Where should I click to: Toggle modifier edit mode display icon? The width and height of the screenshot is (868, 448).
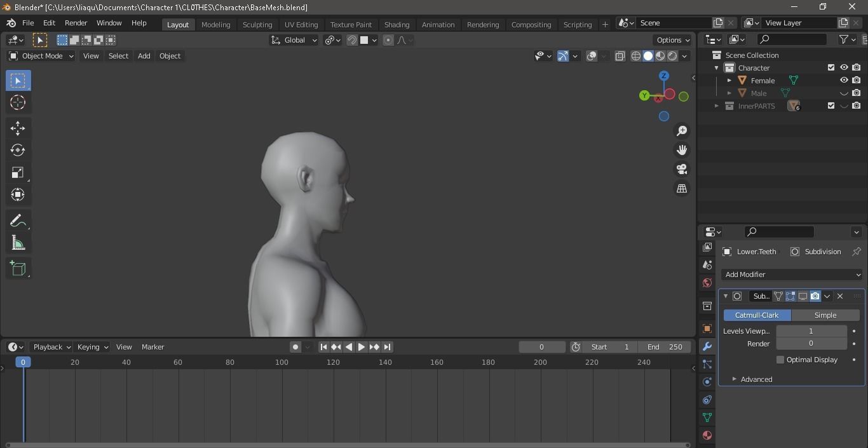[x=790, y=296]
